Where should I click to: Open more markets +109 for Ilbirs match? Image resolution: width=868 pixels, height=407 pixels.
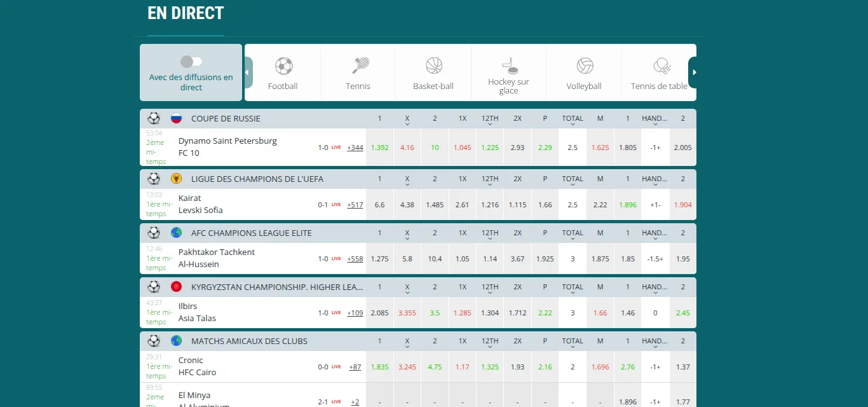[355, 313]
